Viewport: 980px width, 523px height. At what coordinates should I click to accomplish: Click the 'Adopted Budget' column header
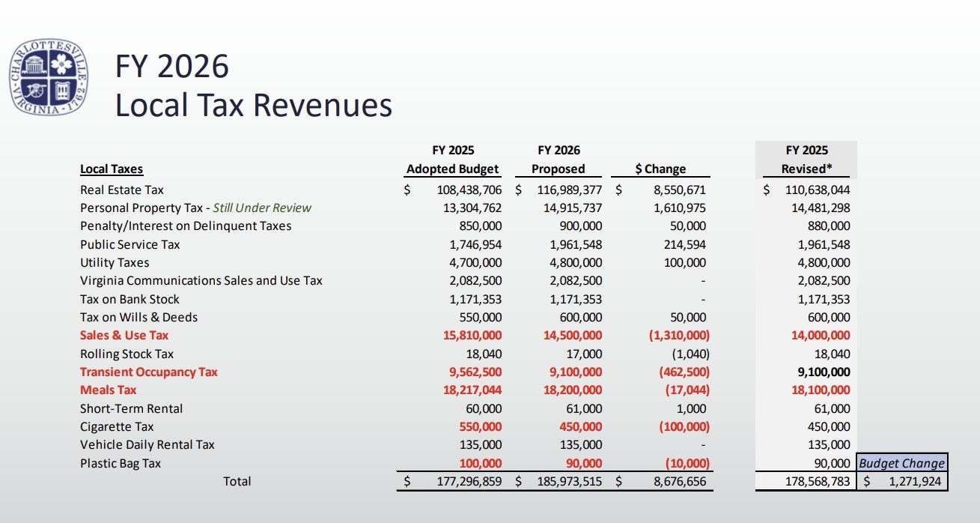pos(453,169)
